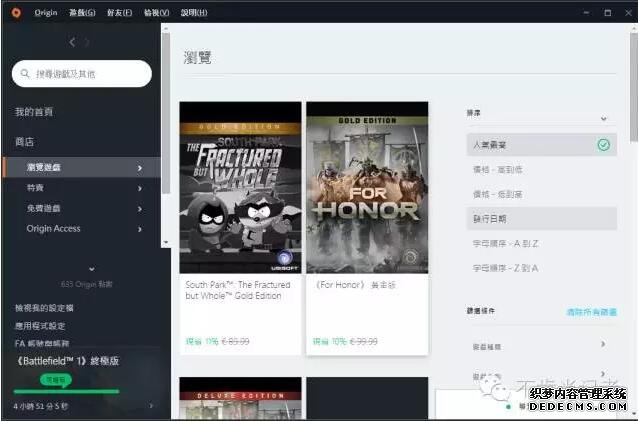This screenshot has width=638, height=421.
Task: Open the Origin menu
Action: coord(46,13)
